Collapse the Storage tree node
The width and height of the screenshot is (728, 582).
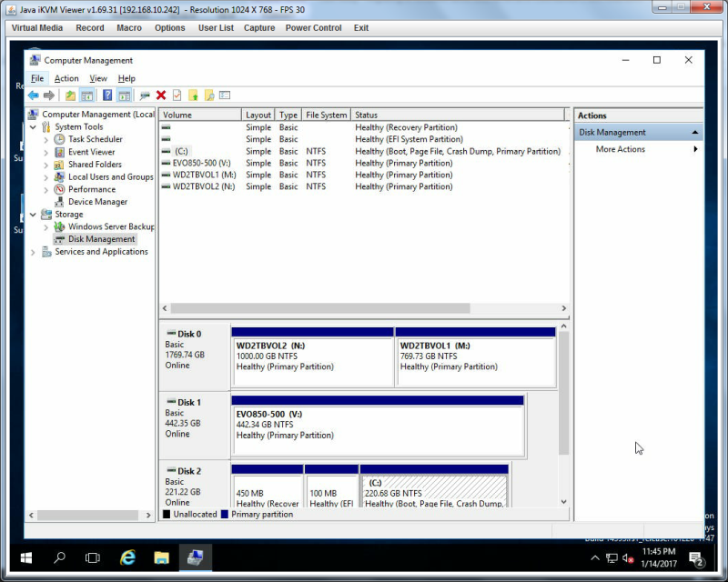click(x=33, y=215)
